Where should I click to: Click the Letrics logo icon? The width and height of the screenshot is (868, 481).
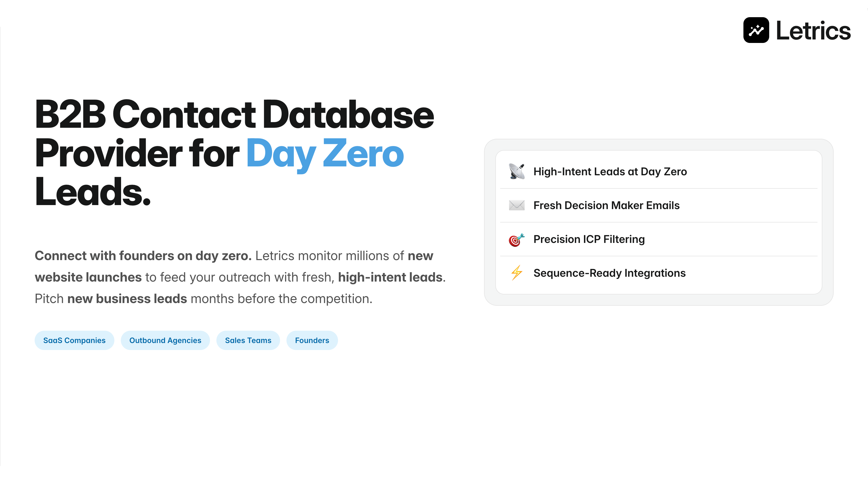(x=756, y=30)
